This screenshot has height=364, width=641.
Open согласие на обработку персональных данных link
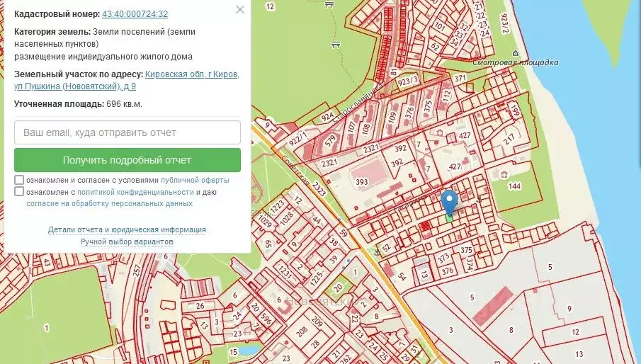click(109, 203)
